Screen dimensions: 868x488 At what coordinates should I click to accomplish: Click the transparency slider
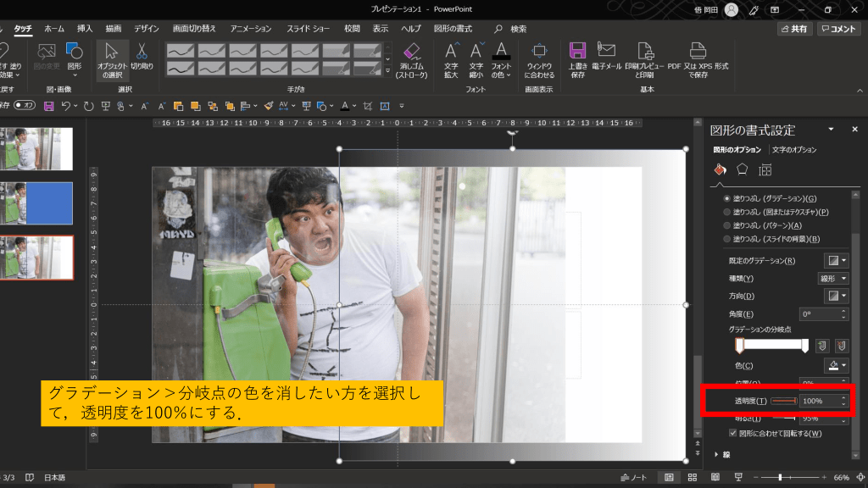(x=783, y=401)
